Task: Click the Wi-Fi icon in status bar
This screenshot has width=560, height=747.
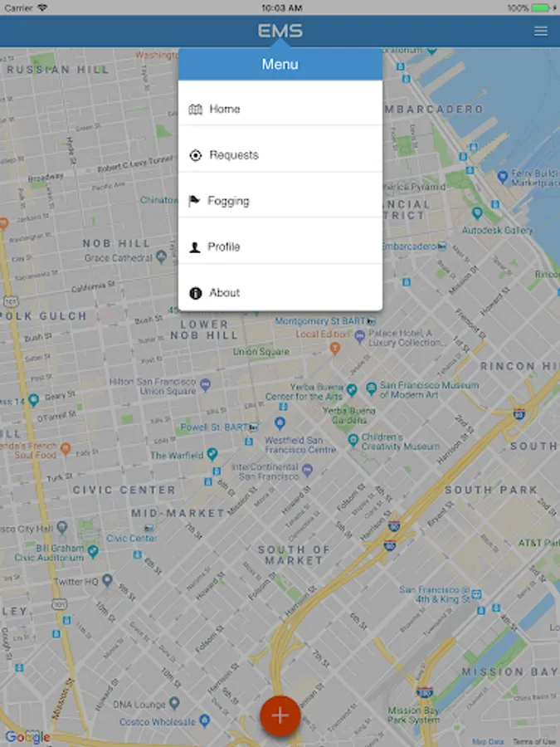Action: click(x=42, y=7)
